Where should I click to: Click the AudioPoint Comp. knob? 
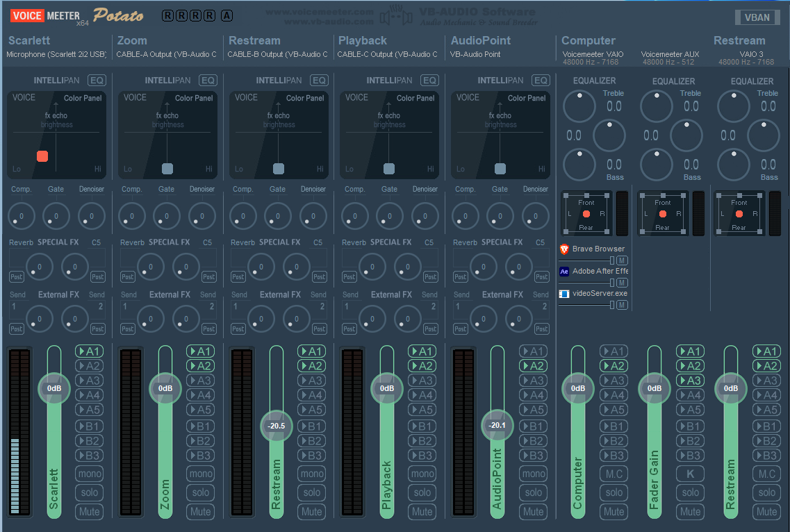[465, 216]
